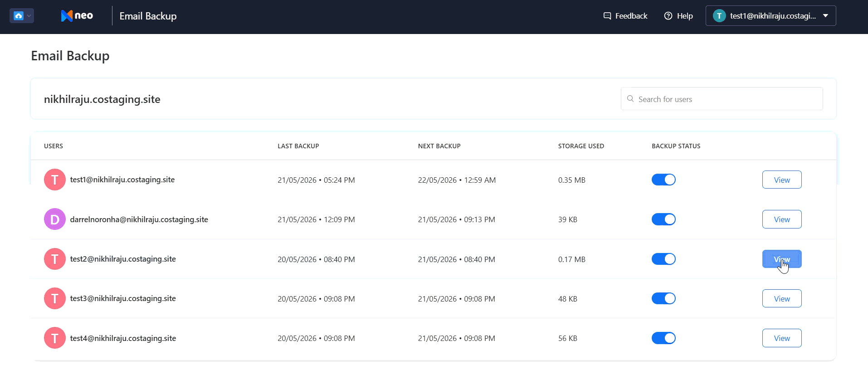
Task: Click the BACKUP STATUS column header
Action: pyautogui.click(x=676, y=146)
